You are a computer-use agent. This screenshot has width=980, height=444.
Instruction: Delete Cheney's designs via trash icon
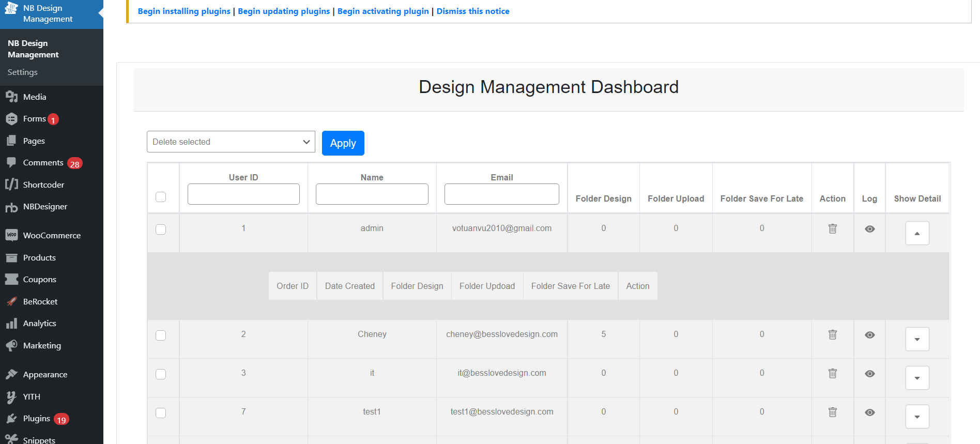[x=832, y=334]
